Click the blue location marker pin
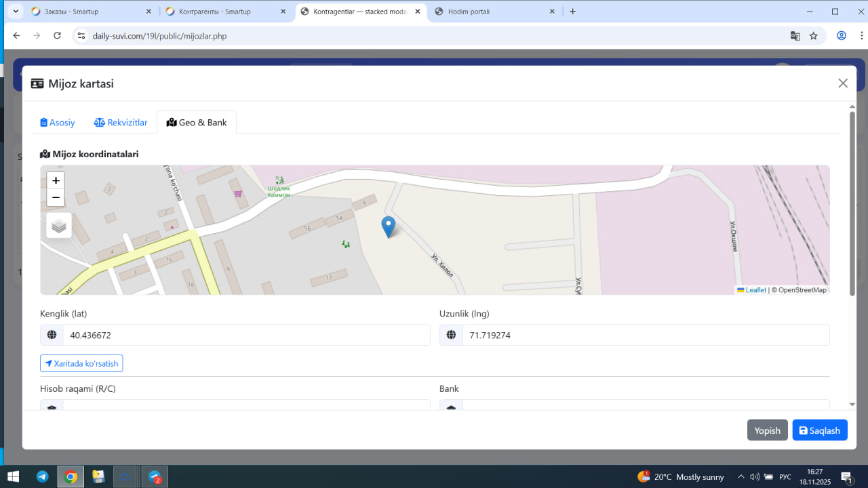868x488 pixels. pyautogui.click(x=389, y=227)
